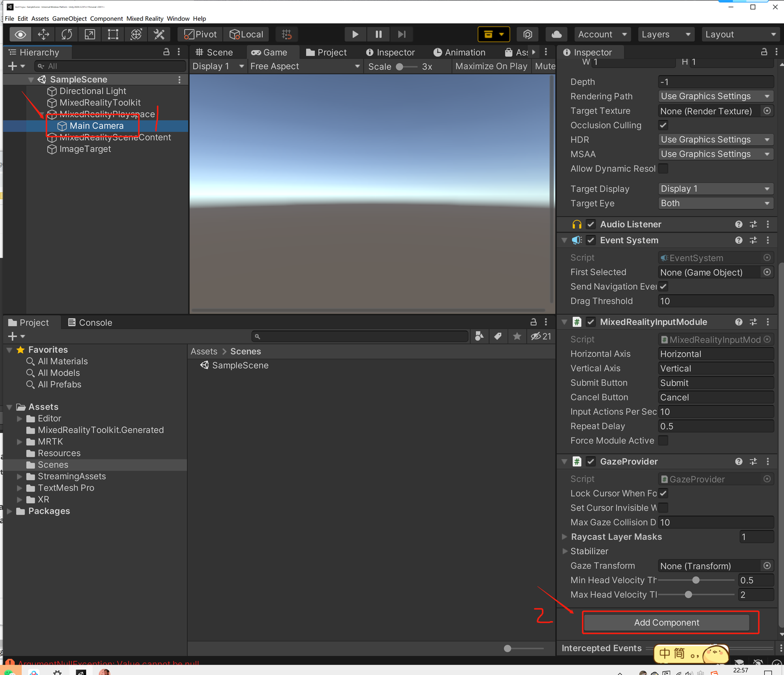The image size is (784, 675).
Task: Open Rendering Path dropdown
Action: click(x=716, y=96)
